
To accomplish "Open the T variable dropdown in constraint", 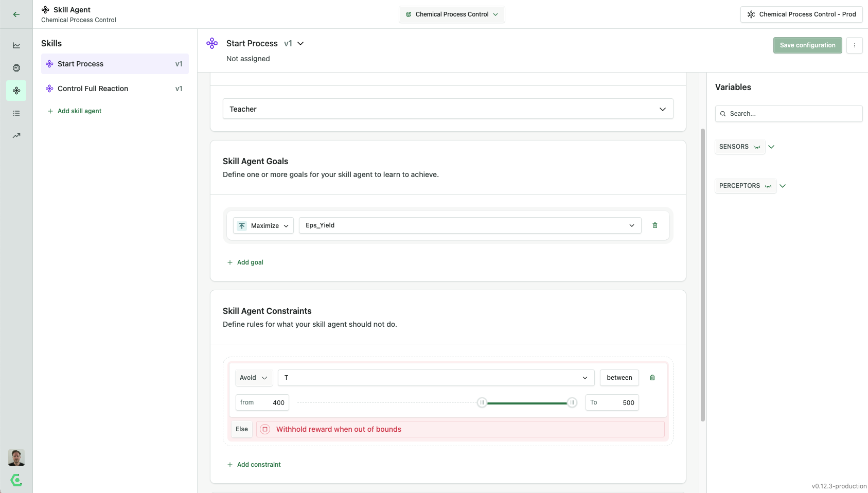I will tap(436, 378).
